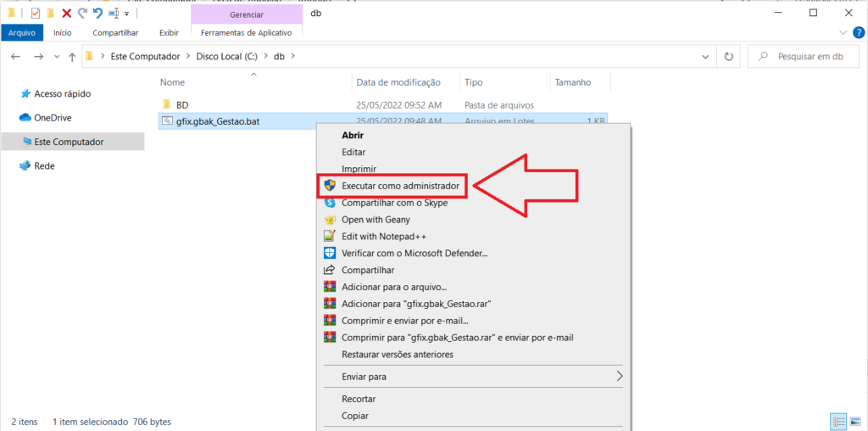Open the Customize Quick Access Toolbar dropdown
The image size is (868, 431).
(x=127, y=14)
